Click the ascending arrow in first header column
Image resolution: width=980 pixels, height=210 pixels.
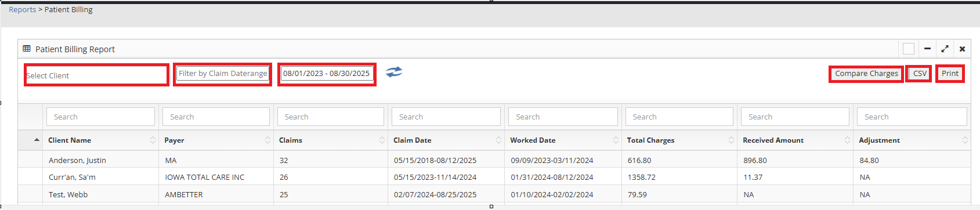pos(37,140)
